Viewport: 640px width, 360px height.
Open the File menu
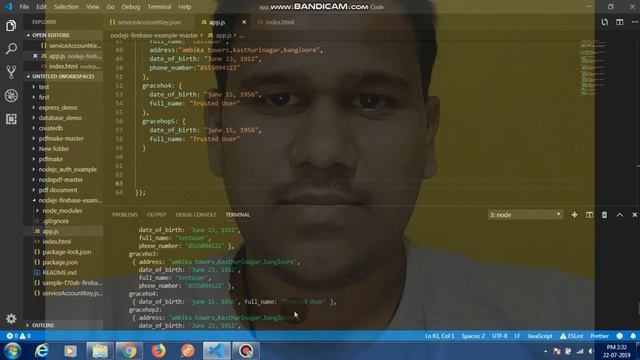[24, 7]
